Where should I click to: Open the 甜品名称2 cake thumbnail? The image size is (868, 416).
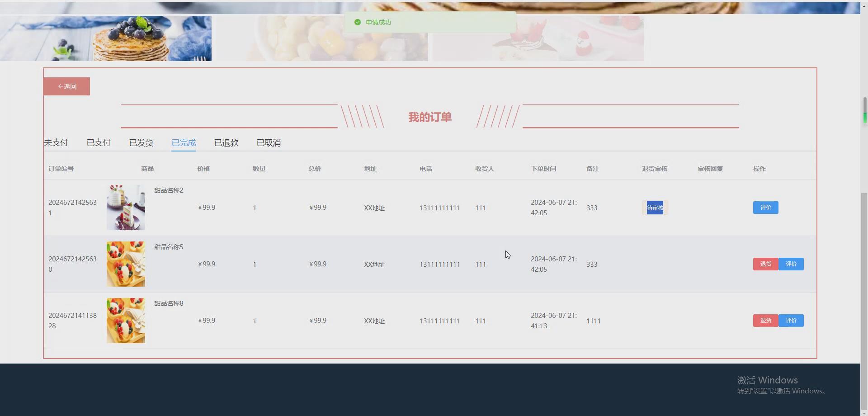coord(126,208)
